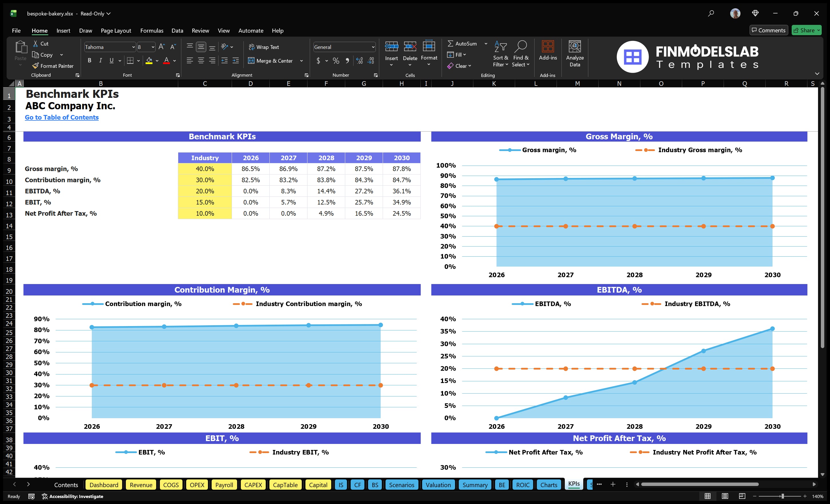Toggle Wrap Text on the selection

[264, 47]
